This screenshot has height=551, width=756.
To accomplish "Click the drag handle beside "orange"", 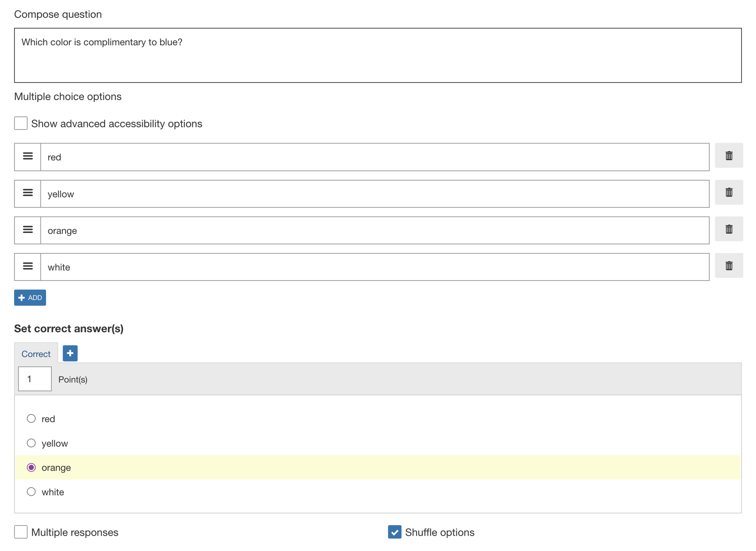I will tap(27, 229).
